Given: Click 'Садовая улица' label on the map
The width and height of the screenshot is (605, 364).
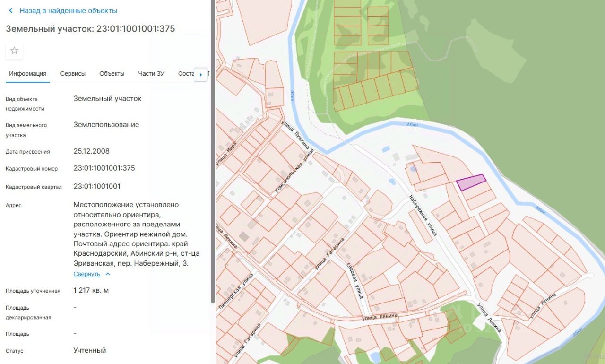Looking at the screenshot, I should [x=354, y=281].
